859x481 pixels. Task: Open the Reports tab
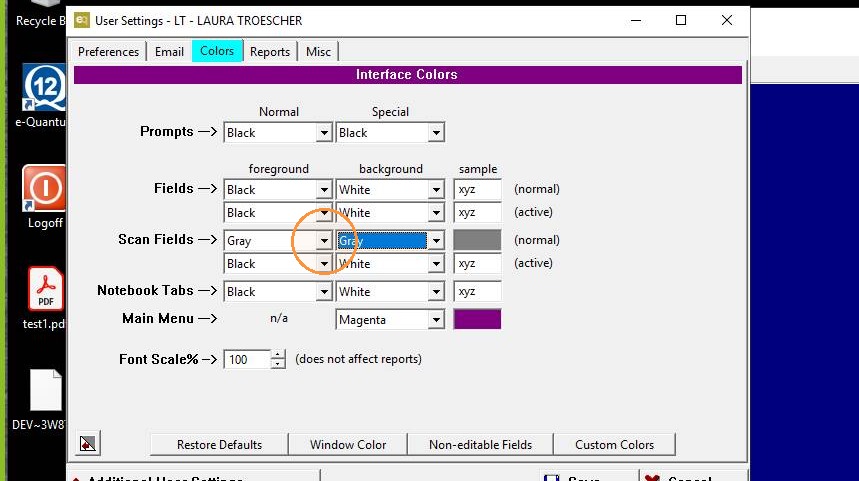pyautogui.click(x=270, y=51)
